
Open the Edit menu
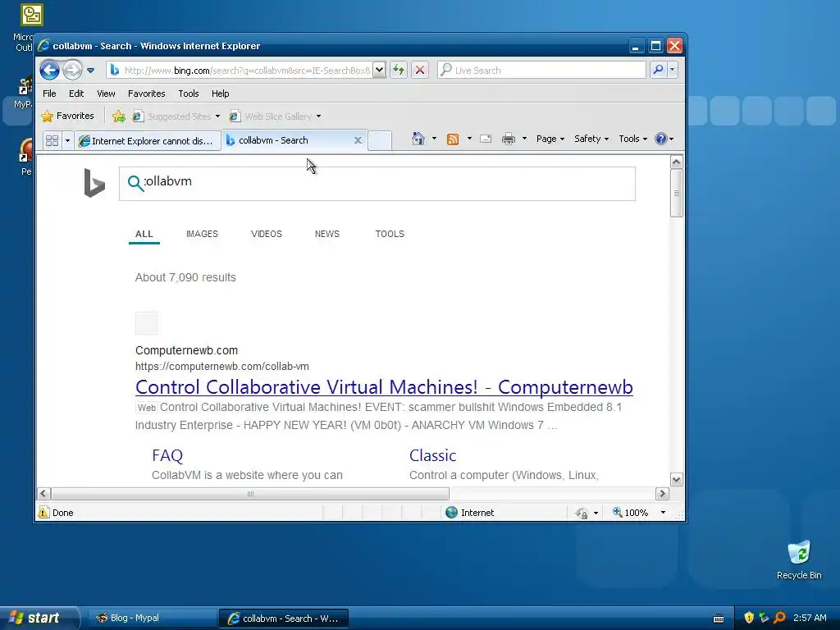point(76,94)
